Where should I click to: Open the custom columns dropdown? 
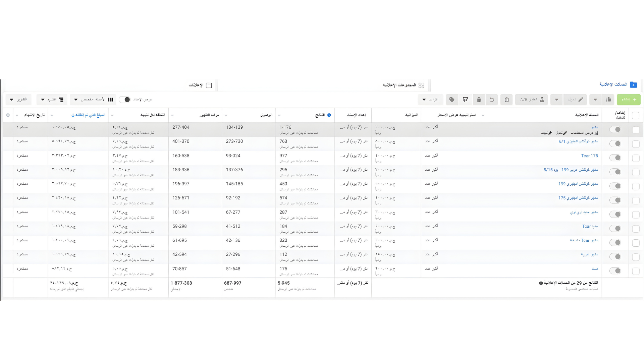coord(93,100)
